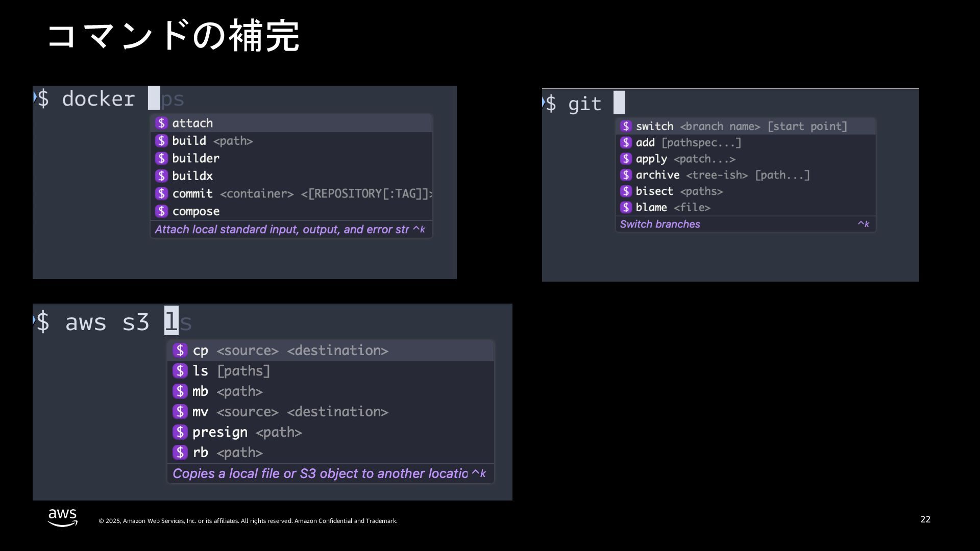Click the ^k hint in git popup

(x=863, y=224)
